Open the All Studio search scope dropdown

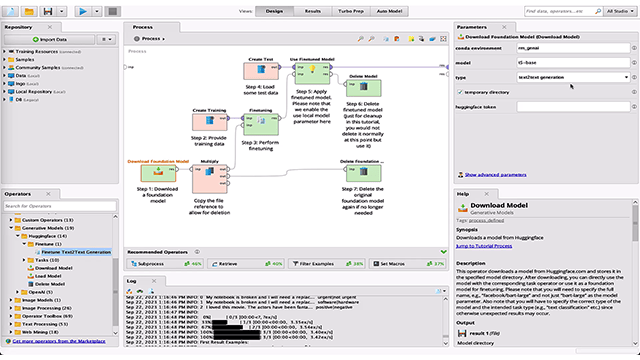[x=620, y=11]
